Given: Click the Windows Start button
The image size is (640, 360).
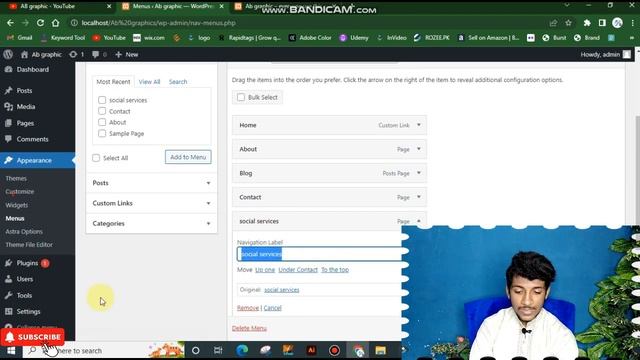Looking at the screenshot, I should (11, 351).
